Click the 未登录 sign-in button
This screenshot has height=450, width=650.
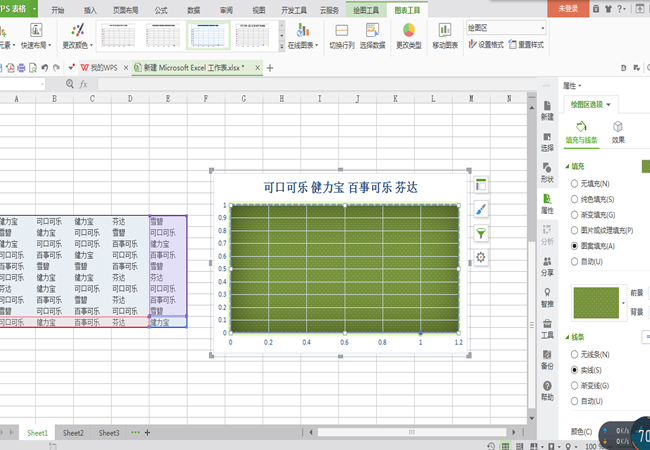point(568,8)
